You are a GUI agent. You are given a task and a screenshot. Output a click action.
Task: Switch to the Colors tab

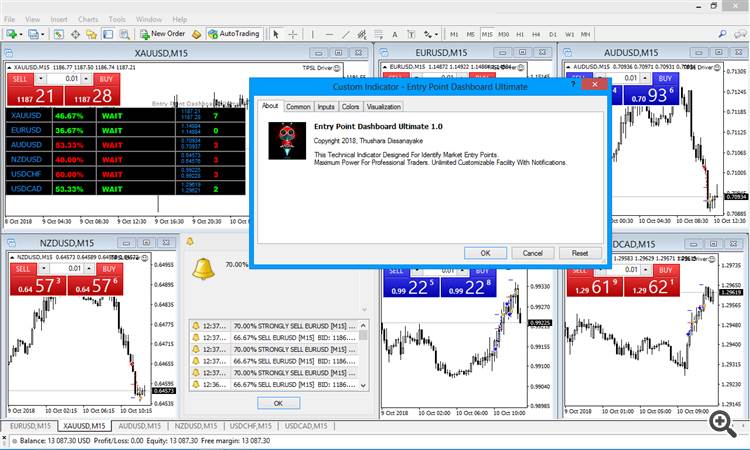click(350, 107)
